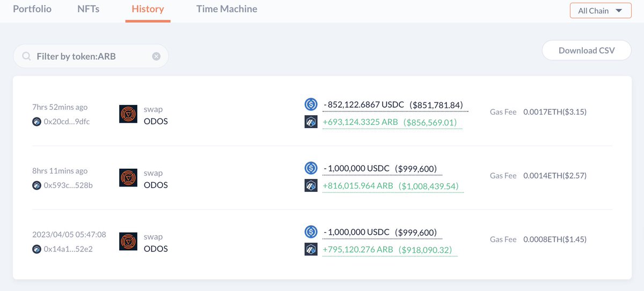Click the Download CSV button
Screen dimensions: 644x291
(587, 50)
